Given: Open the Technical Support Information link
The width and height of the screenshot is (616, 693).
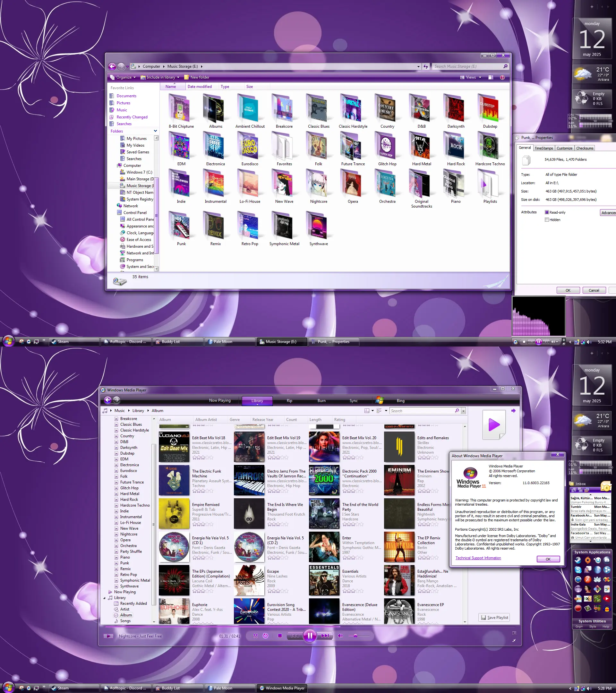Looking at the screenshot, I should [478, 558].
